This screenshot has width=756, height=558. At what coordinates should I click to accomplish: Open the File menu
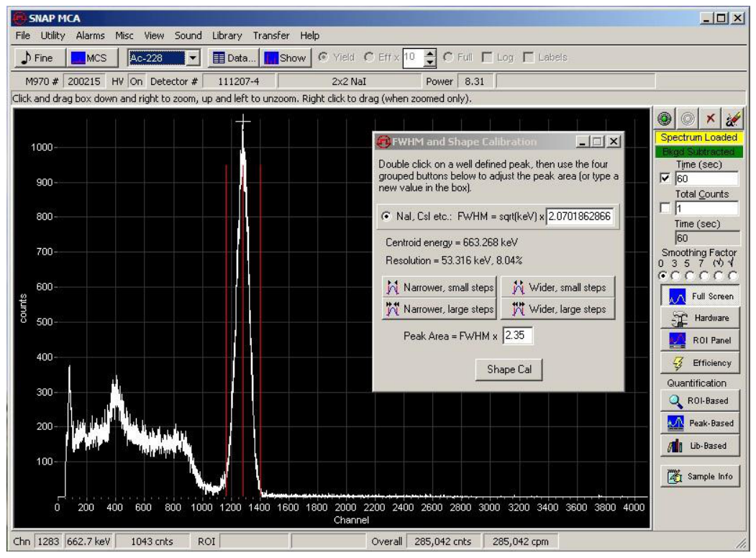[22, 36]
